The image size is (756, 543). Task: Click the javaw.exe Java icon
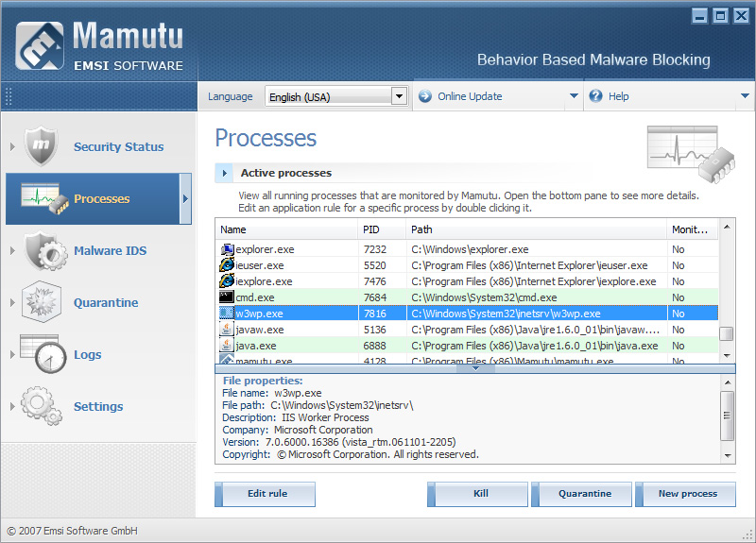tap(227, 329)
